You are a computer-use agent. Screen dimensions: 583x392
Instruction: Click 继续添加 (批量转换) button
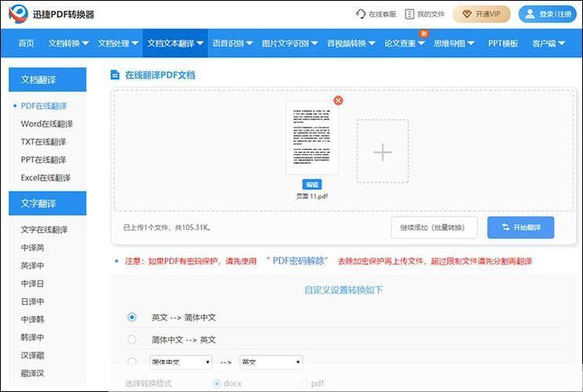point(434,227)
